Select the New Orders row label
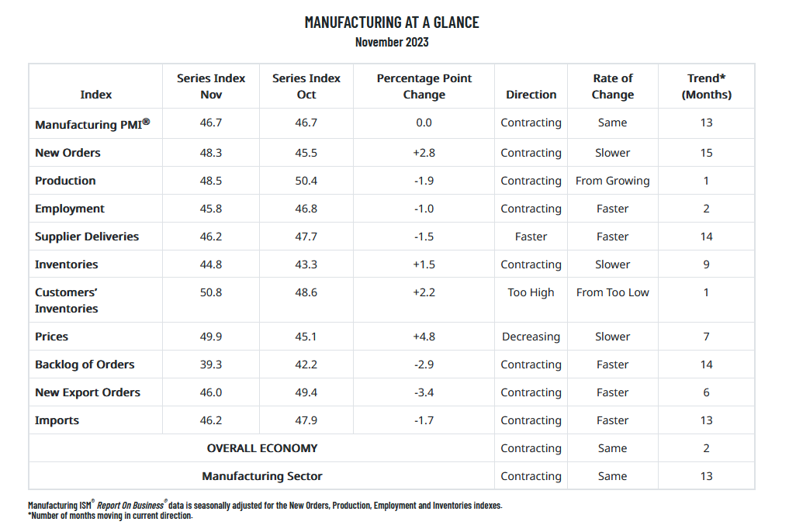Viewport: 789px width, 532px height. pyautogui.click(x=67, y=153)
